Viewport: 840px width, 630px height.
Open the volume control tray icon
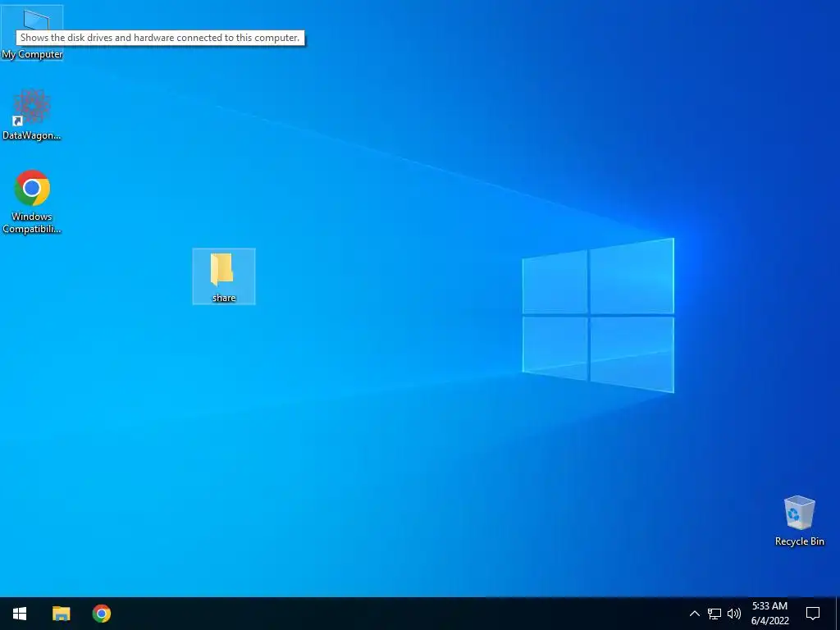(734, 614)
